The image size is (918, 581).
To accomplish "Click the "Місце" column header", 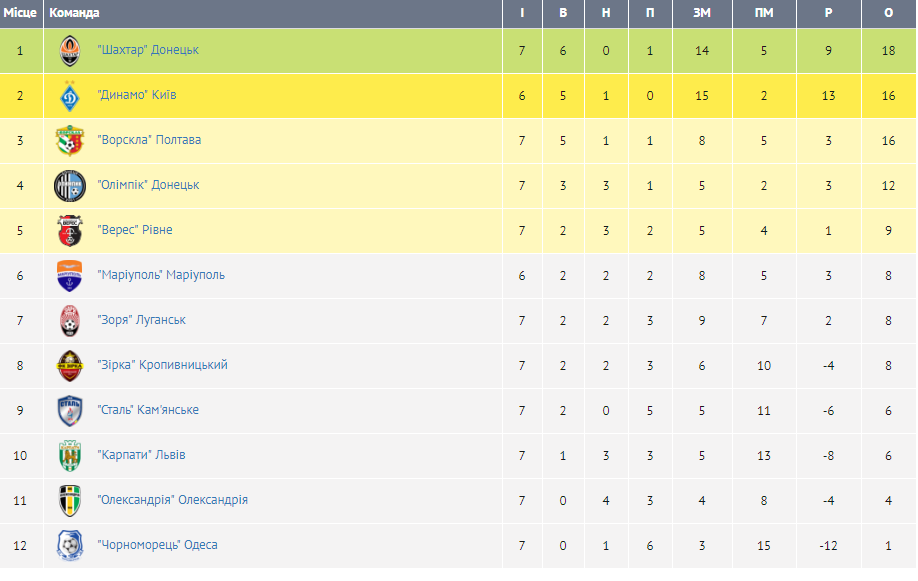I will click(x=20, y=13).
